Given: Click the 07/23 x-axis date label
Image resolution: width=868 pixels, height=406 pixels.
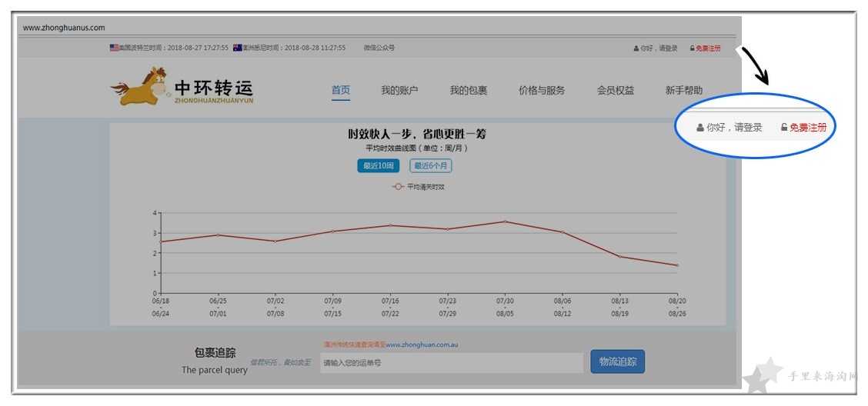Looking at the screenshot, I should pyautogui.click(x=447, y=301).
